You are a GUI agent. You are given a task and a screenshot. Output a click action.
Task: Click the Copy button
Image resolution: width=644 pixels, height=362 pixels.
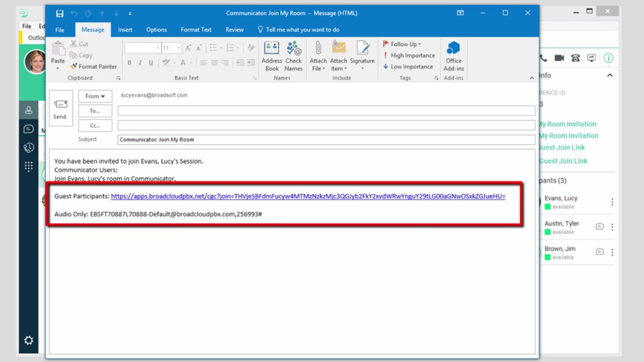pyautogui.click(x=81, y=55)
